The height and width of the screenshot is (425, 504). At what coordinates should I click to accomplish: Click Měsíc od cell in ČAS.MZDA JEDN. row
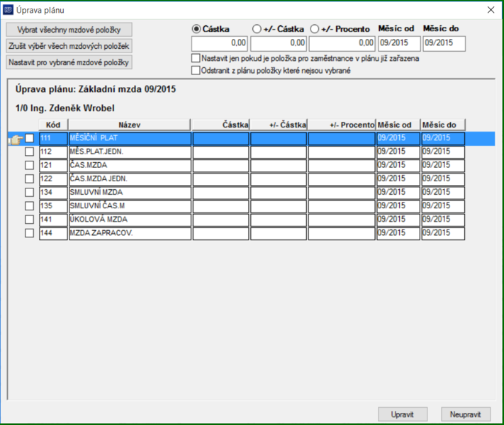(x=398, y=179)
